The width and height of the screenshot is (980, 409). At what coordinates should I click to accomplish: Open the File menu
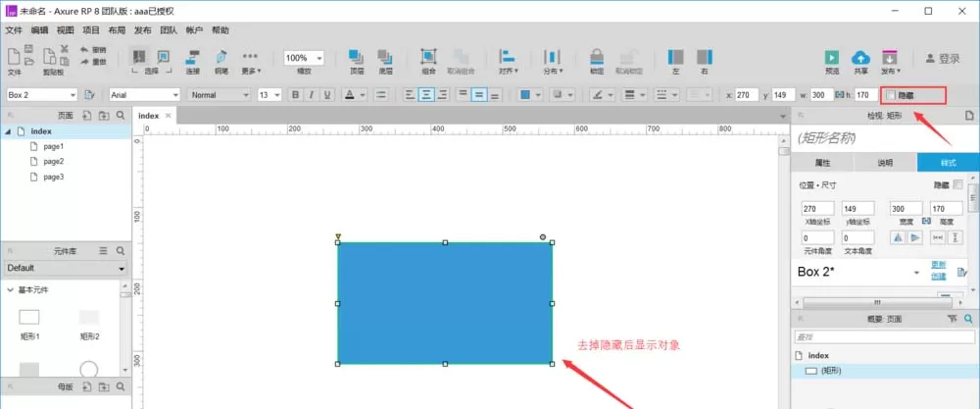tap(14, 30)
